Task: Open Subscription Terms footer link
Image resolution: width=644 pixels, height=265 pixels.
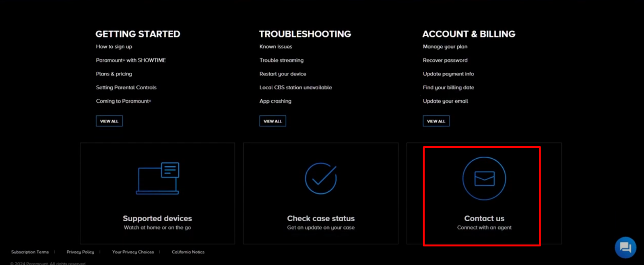Action: [x=30, y=252]
